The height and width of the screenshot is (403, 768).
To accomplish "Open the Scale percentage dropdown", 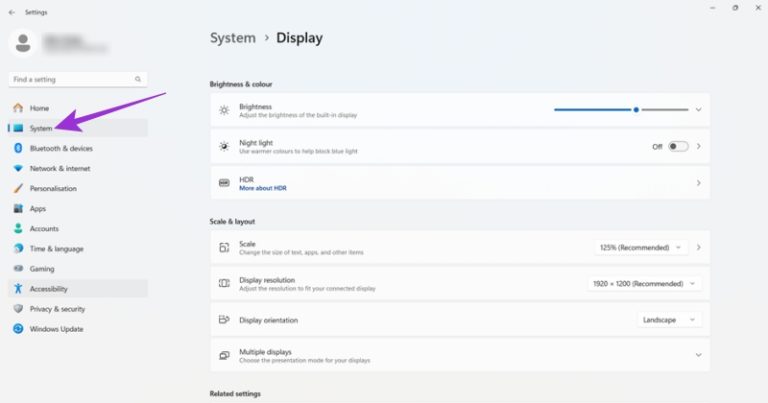I will 644,247.
